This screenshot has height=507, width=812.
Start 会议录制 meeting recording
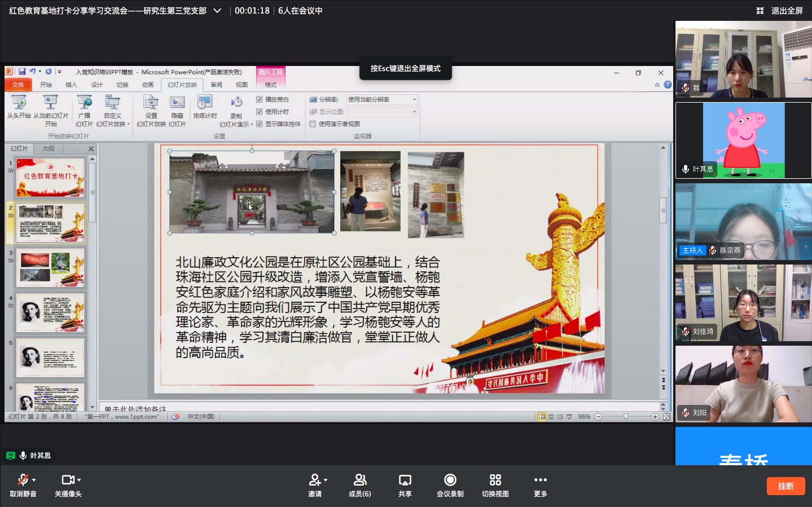[450, 480]
